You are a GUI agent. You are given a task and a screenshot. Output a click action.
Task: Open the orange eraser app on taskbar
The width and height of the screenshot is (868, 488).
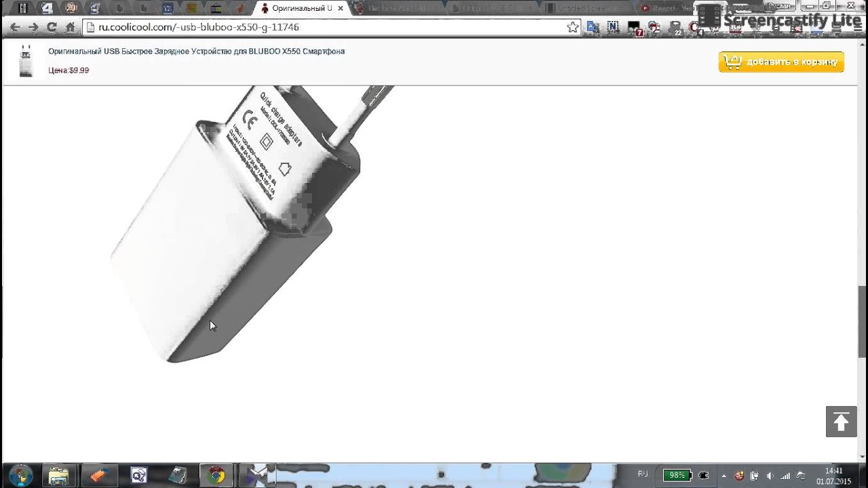click(x=98, y=475)
